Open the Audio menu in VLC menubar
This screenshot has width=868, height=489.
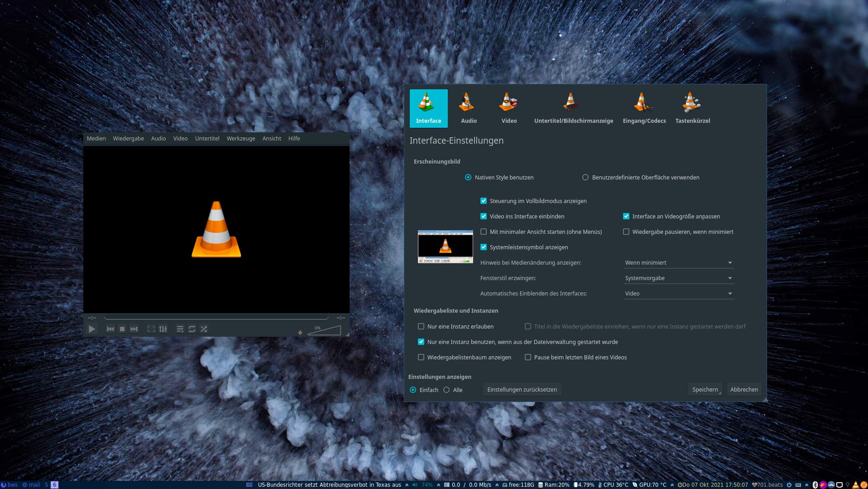click(x=158, y=139)
